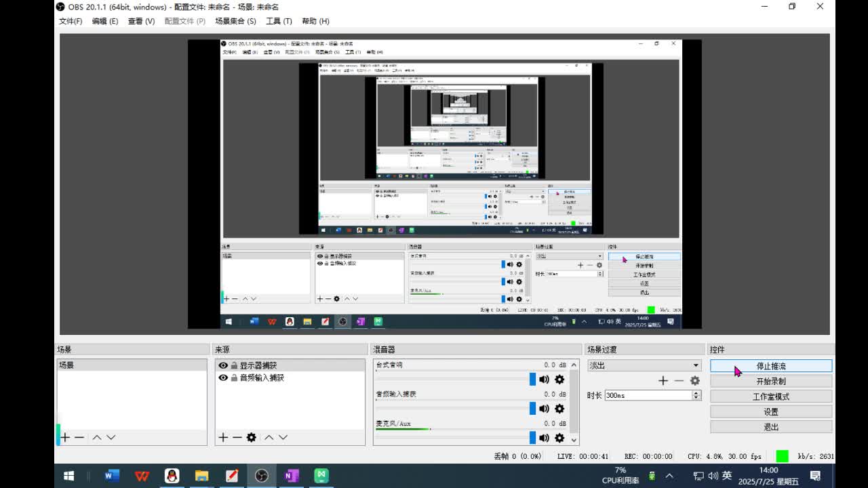Add a scene transition with plus icon
The width and height of the screenshot is (868, 488).
[663, 381]
